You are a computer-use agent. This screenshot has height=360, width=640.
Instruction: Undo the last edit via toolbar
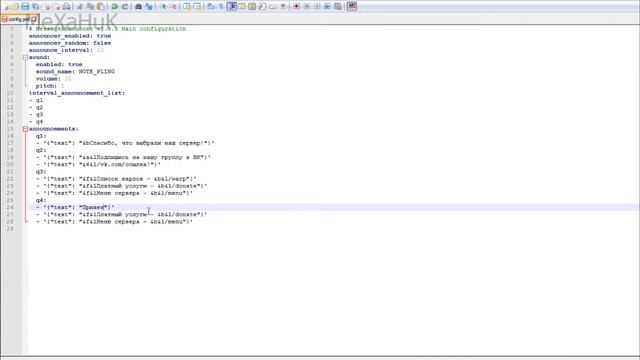pos(114,7)
